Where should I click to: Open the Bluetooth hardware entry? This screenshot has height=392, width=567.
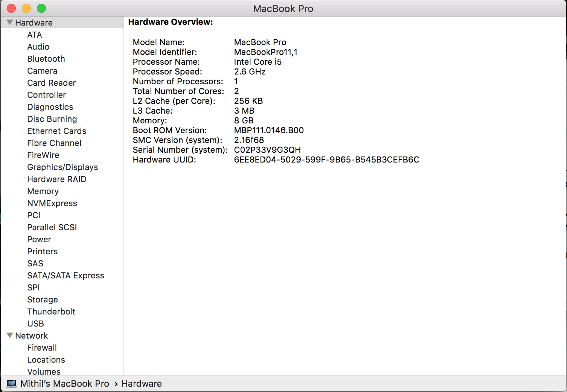coord(46,59)
